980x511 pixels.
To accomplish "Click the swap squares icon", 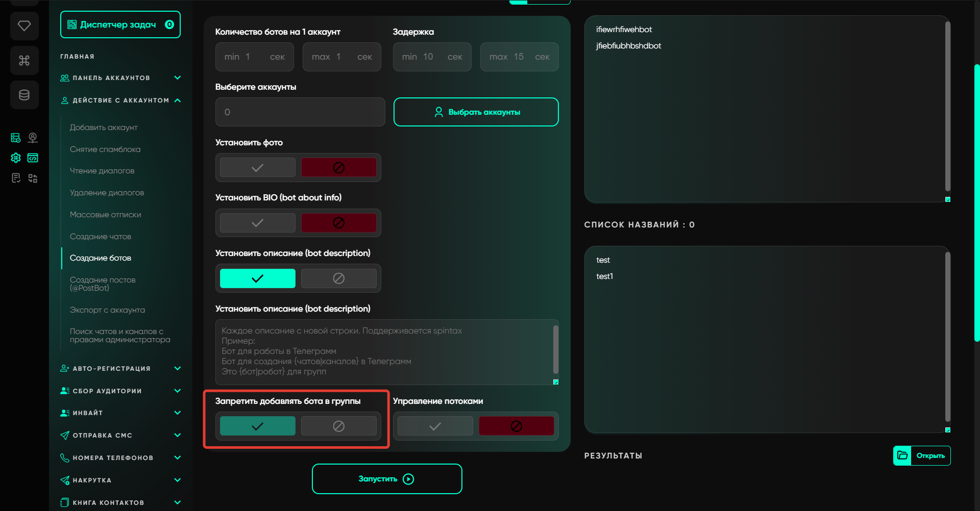I will (x=33, y=178).
